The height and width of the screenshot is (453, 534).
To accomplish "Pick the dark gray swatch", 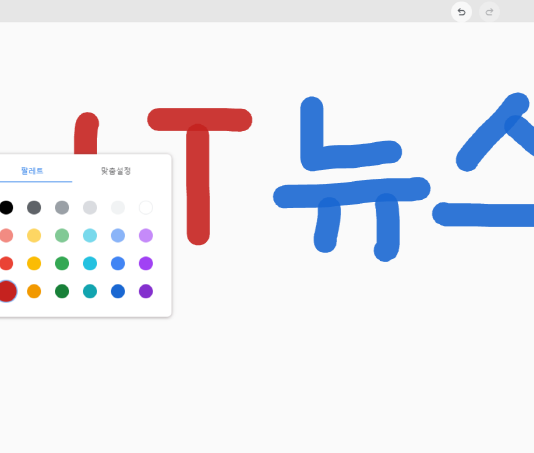I will [34, 207].
